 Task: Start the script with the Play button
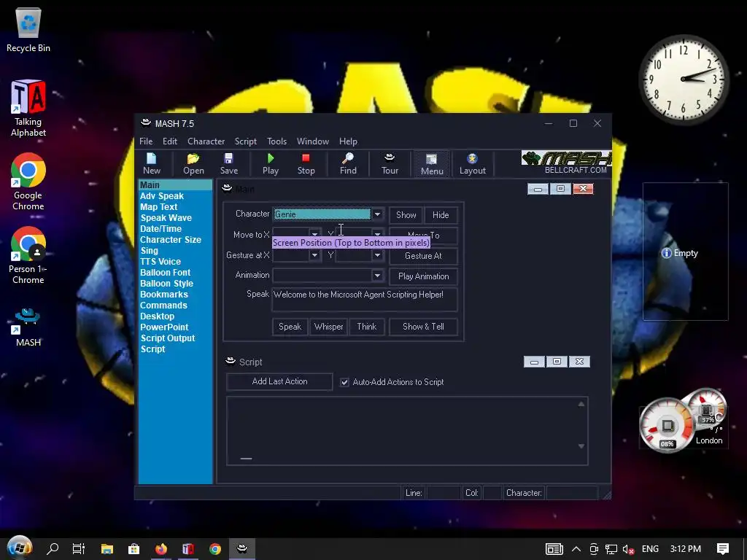point(271,164)
